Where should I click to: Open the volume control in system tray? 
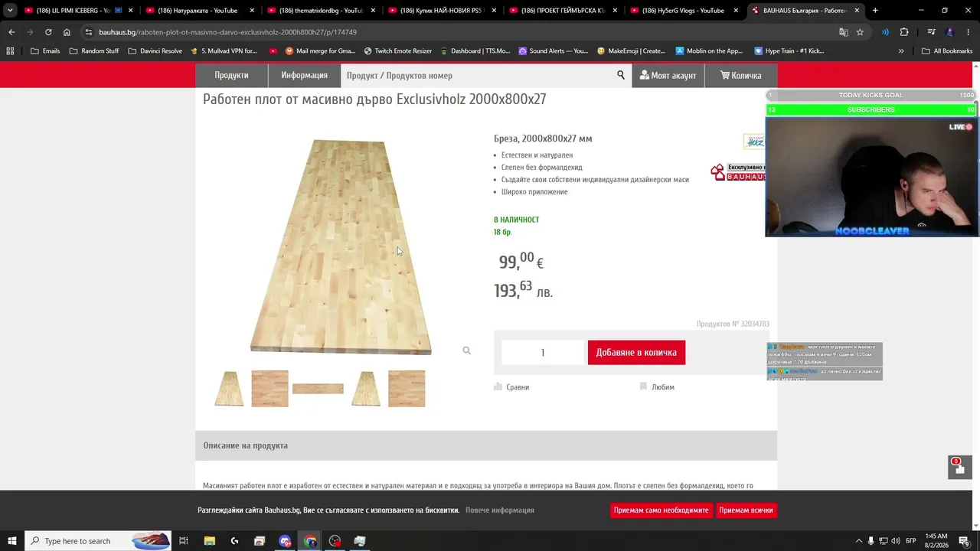[x=895, y=541]
